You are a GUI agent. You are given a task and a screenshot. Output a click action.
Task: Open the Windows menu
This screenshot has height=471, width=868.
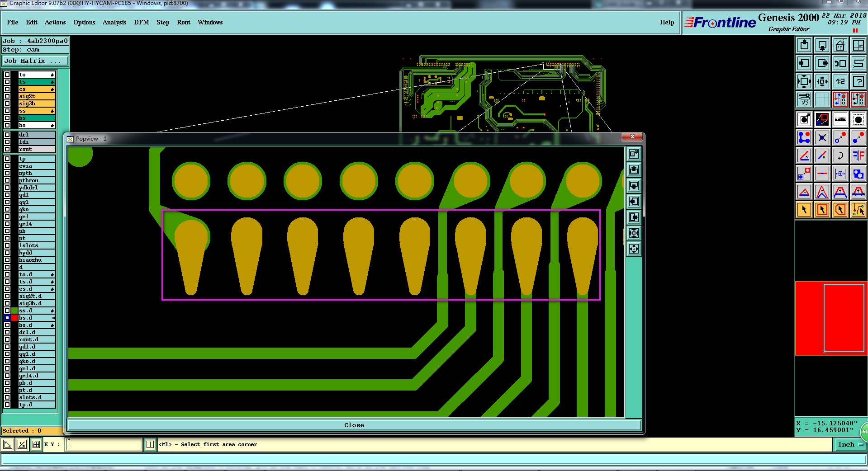pos(210,22)
